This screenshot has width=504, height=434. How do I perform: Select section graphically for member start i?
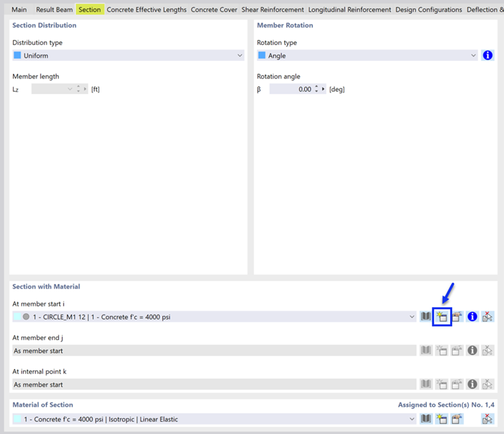(487, 317)
